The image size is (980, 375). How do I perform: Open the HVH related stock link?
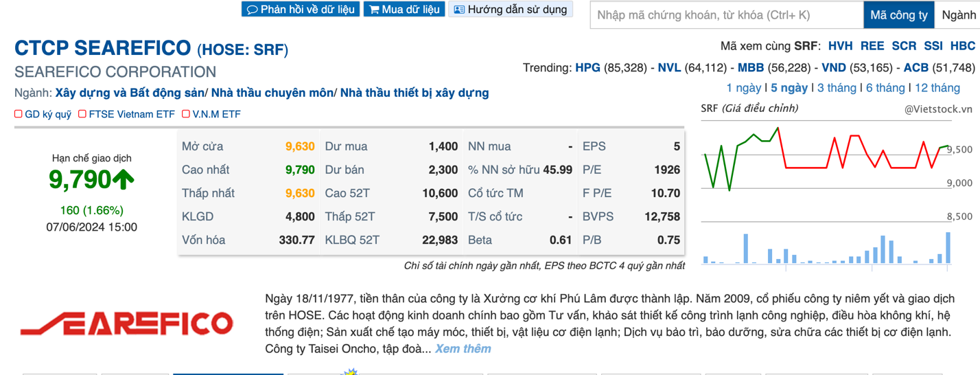[x=840, y=46]
